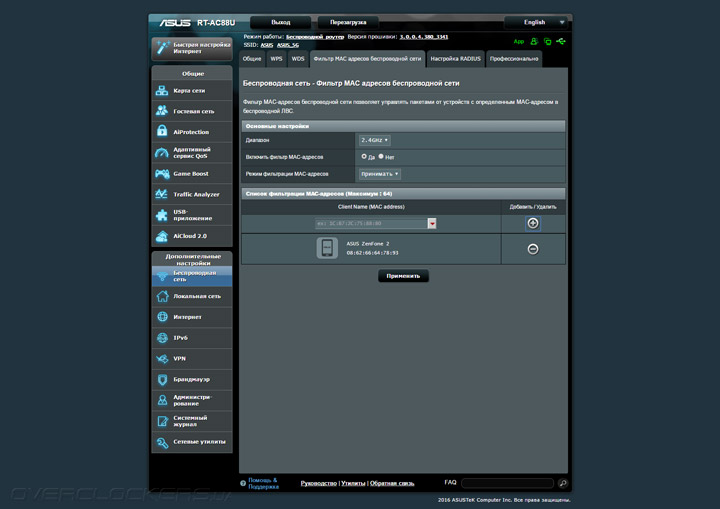Open the Обратная связь feedback link
Viewport: 720px width, 509px height.
point(392,483)
